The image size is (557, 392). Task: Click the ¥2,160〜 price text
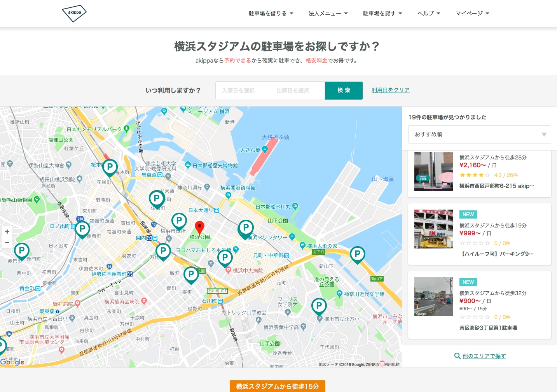tap(473, 165)
